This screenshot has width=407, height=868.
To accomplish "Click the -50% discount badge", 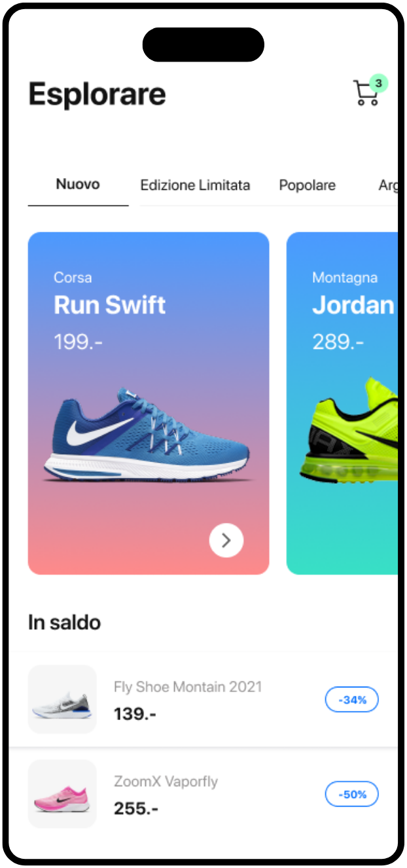I will tap(352, 795).
